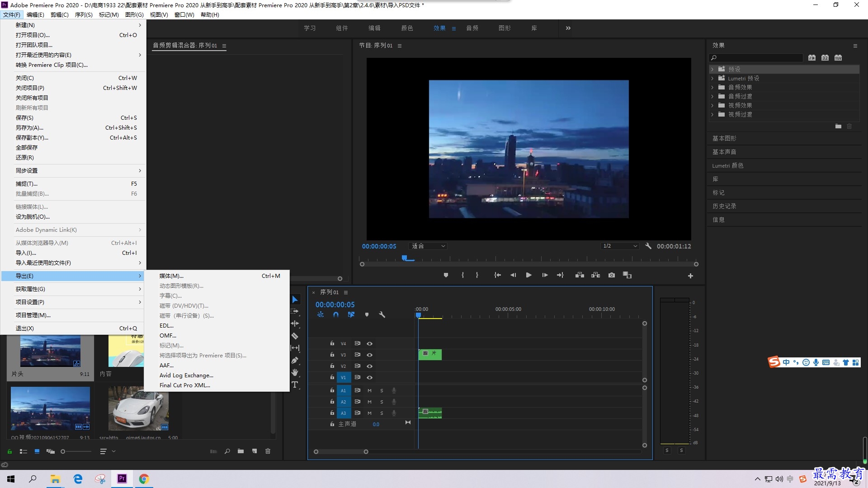Switch to 颜色 workspace tab
Image resolution: width=868 pixels, height=488 pixels.
(407, 28)
